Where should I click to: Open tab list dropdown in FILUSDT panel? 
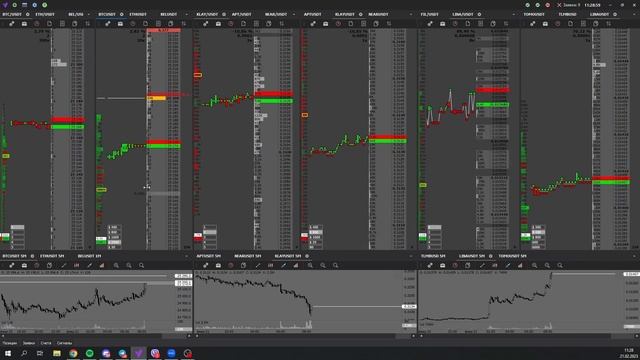point(514,14)
